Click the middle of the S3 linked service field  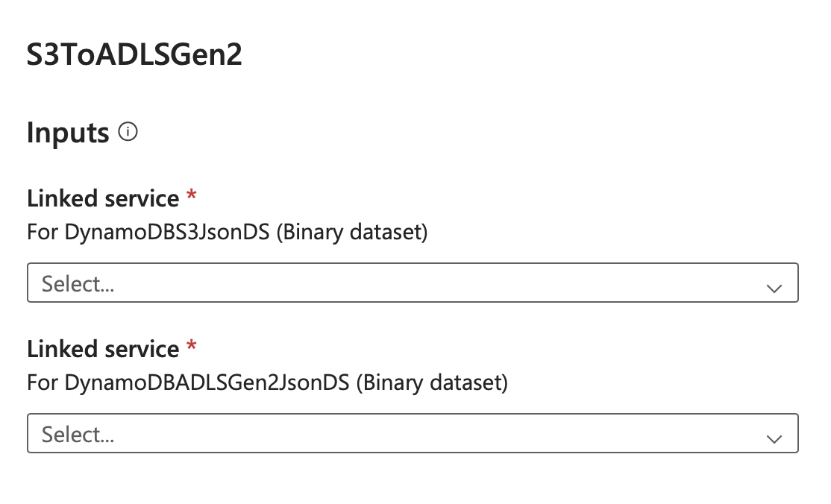click(x=413, y=283)
